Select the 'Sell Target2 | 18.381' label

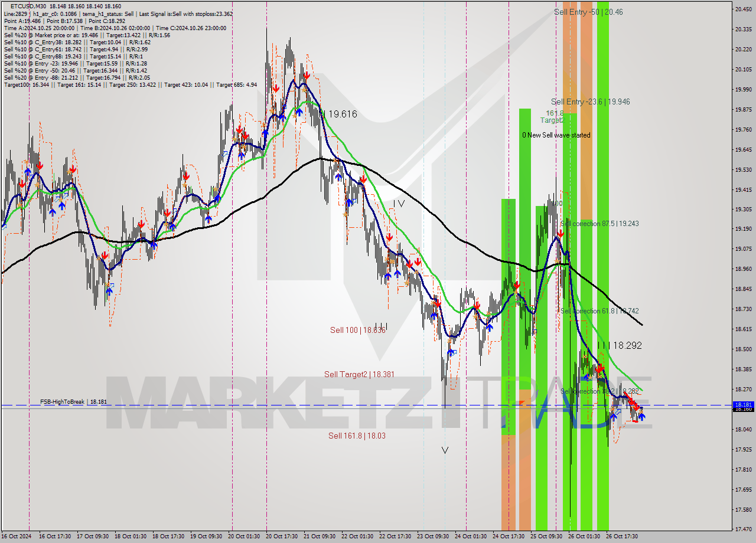click(x=359, y=374)
